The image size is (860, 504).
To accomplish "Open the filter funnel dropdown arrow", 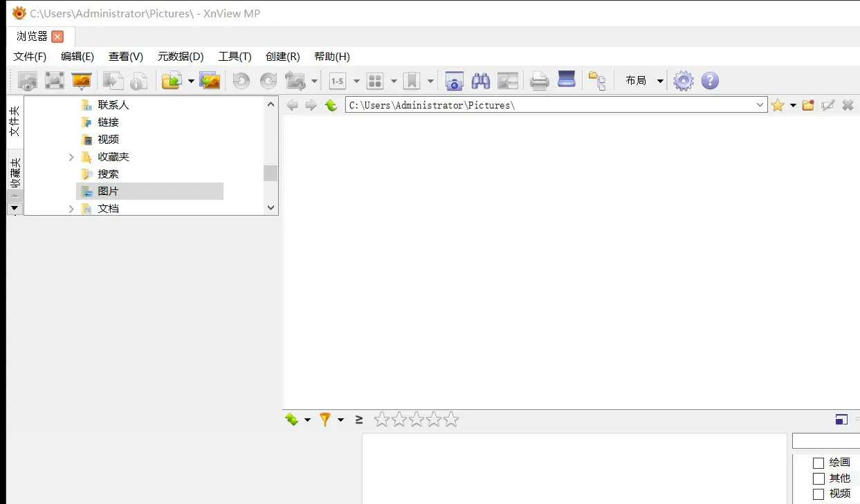I will click(x=340, y=420).
